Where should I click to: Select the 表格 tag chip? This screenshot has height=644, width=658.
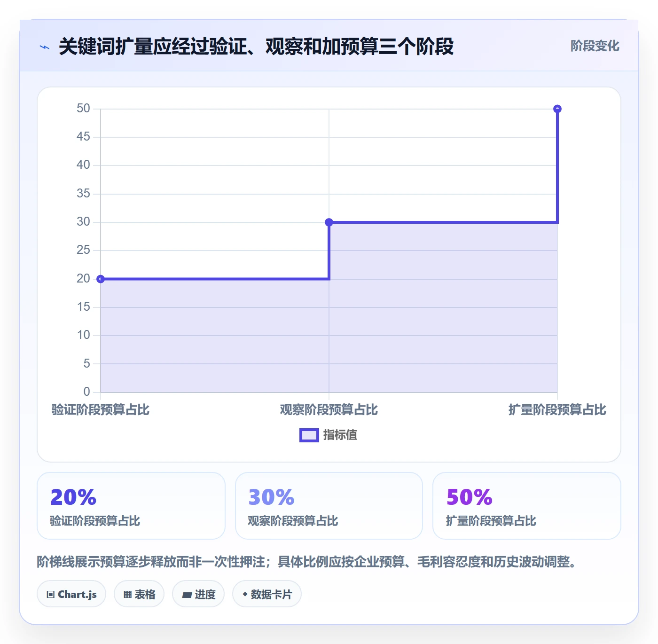[139, 594]
